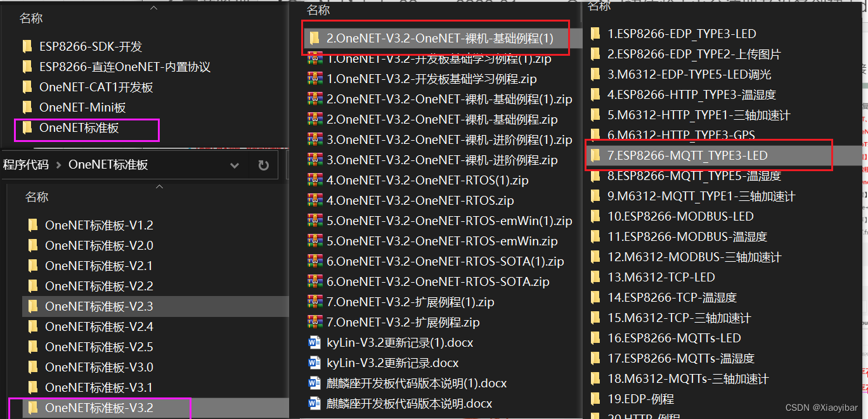
Task: Click the OneNET-Mini板 folder icon
Action: [27, 107]
